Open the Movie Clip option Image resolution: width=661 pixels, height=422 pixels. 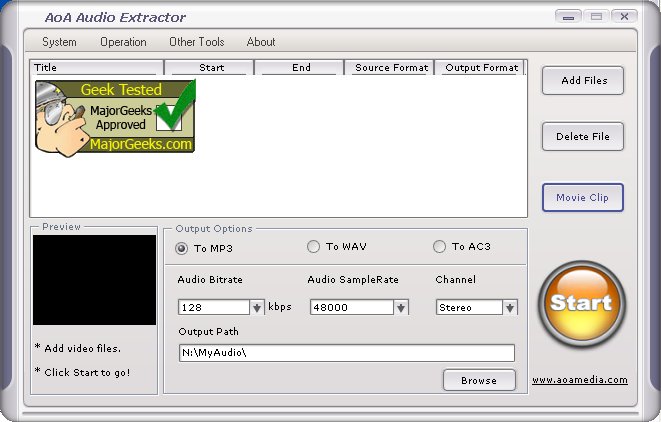point(583,197)
